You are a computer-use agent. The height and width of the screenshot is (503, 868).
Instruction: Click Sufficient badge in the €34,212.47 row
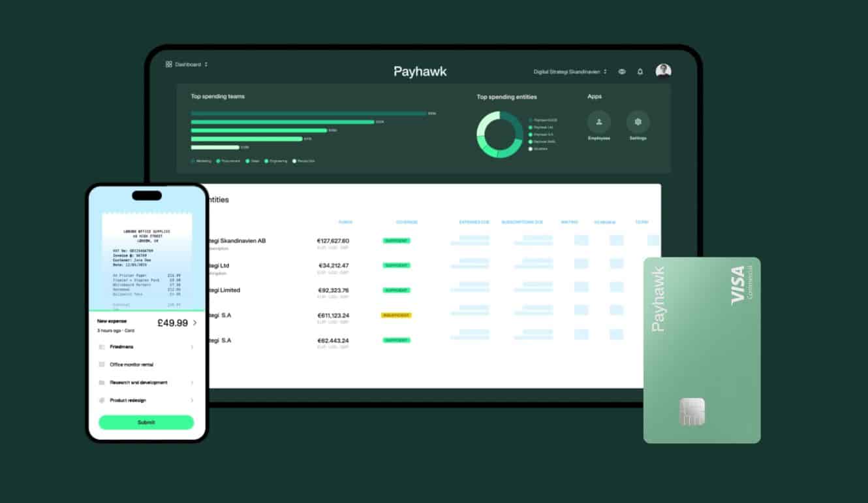[x=396, y=266]
